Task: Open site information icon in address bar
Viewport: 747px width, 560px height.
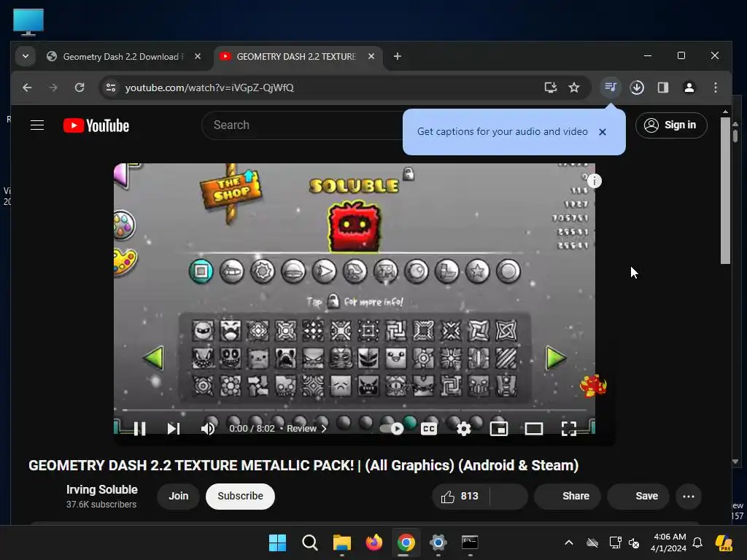Action: pos(111,87)
